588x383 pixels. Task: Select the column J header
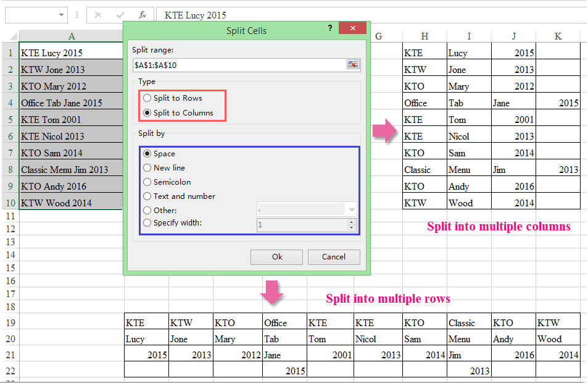click(514, 36)
